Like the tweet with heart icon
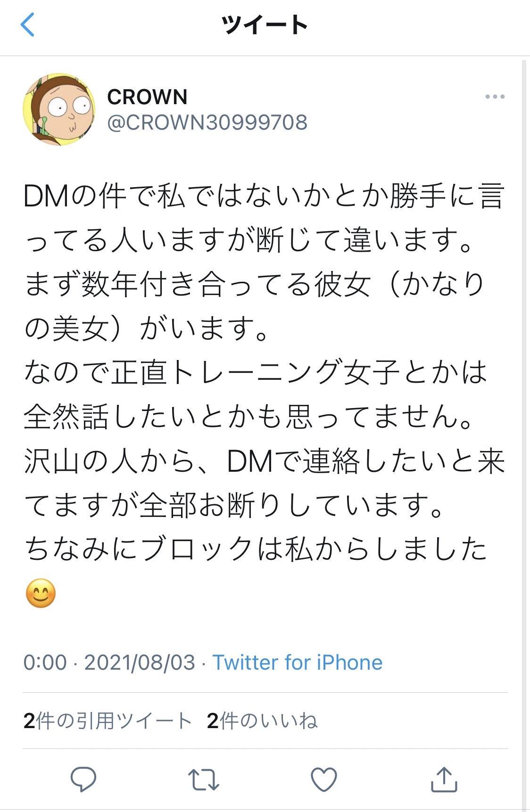This screenshot has height=812, width=530. (324, 779)
